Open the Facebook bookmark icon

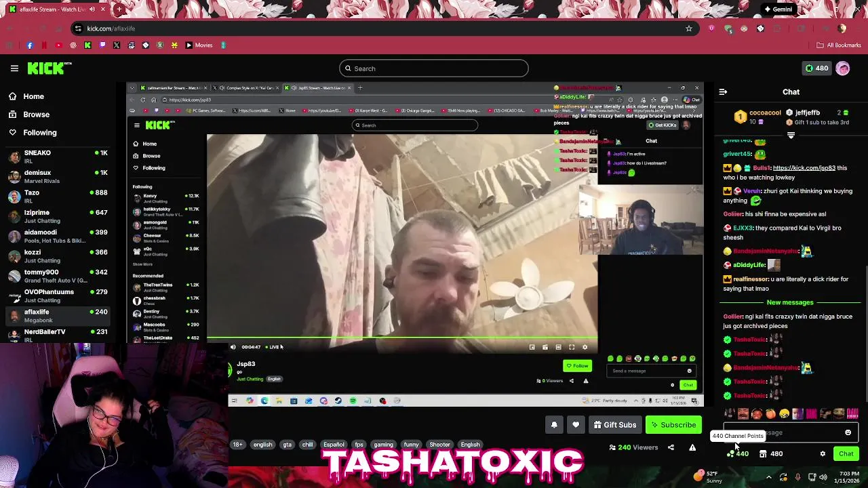click(x=30, y=45)
